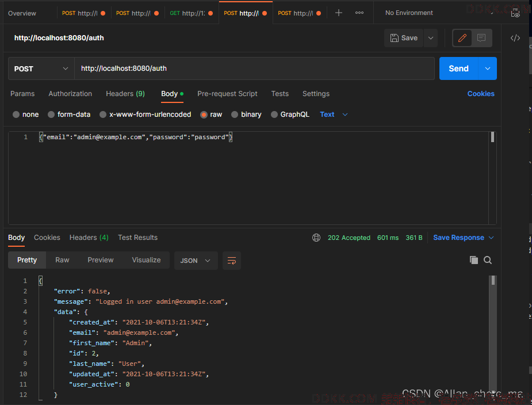532x405 pixels.
Task: Click the request URL input field
Action: pyautogui.click(x=254, y=68)
